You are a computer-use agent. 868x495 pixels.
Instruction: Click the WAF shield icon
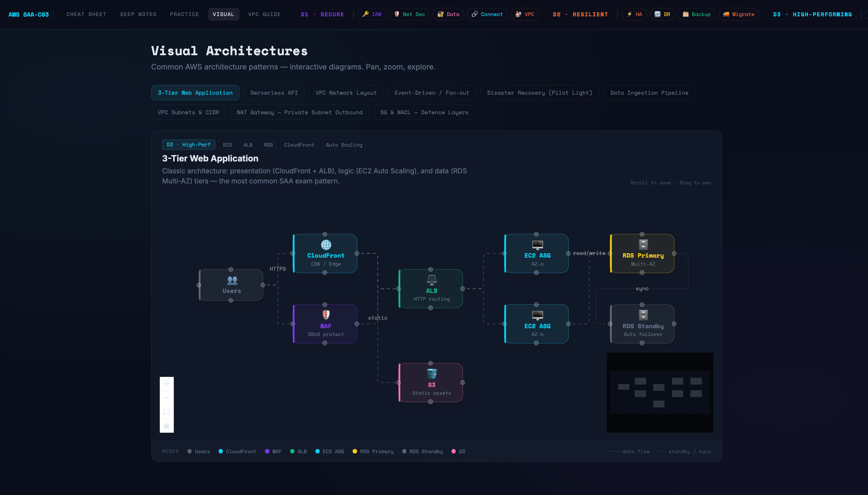pos(326,315)
